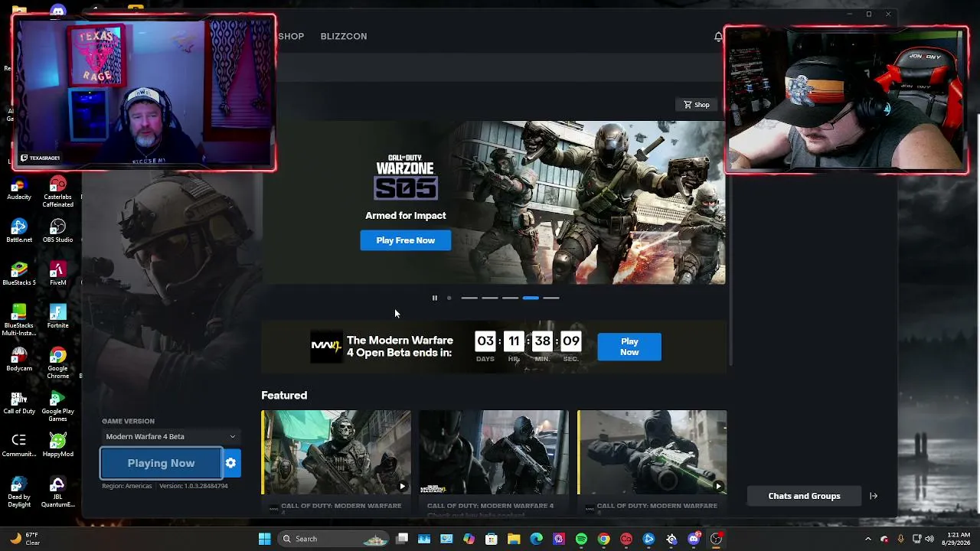Select the Fortnite desktop shortcut

57,316
